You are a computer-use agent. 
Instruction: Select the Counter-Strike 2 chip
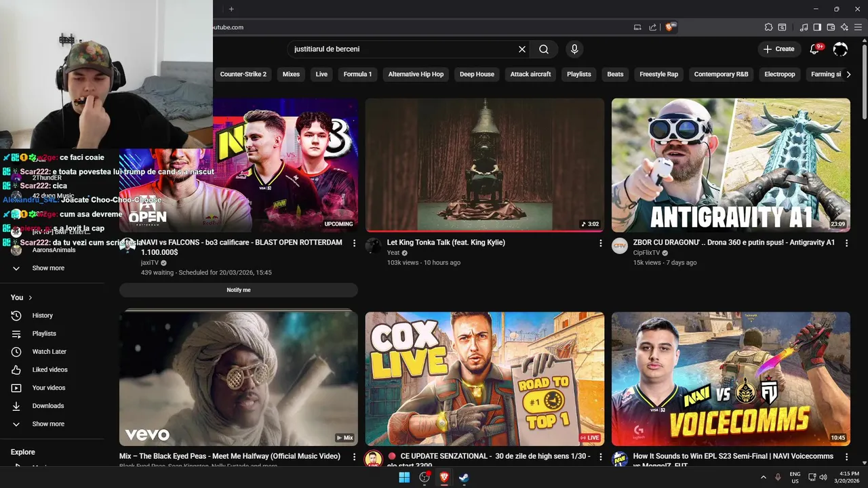243,74
